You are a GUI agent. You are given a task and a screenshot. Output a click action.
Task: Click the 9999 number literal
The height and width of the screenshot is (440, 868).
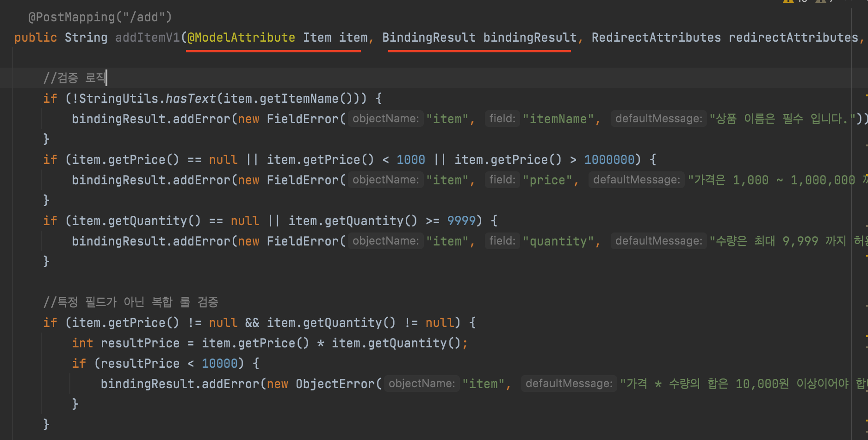click(x=461, y=221)
